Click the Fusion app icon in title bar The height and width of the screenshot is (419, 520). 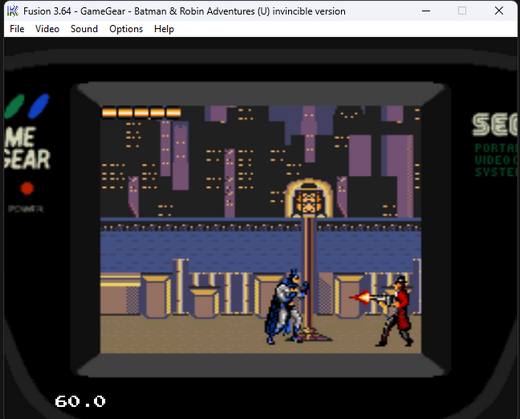click(13, 11)
